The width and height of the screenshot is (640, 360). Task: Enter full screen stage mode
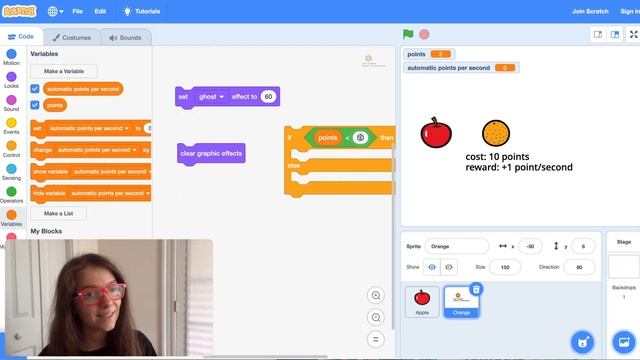pyautogui.click(x=633, y=35)
